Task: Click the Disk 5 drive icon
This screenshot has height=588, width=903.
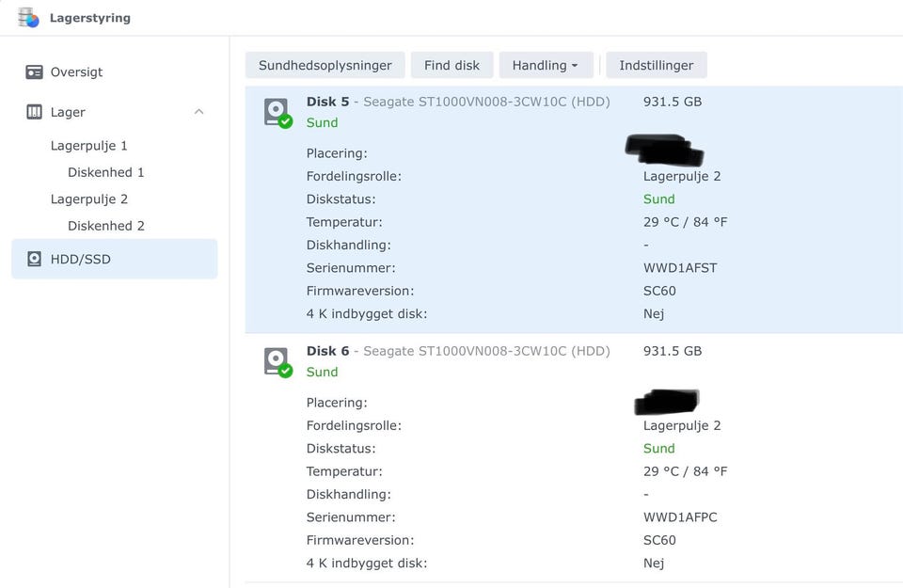Action: 278,113
